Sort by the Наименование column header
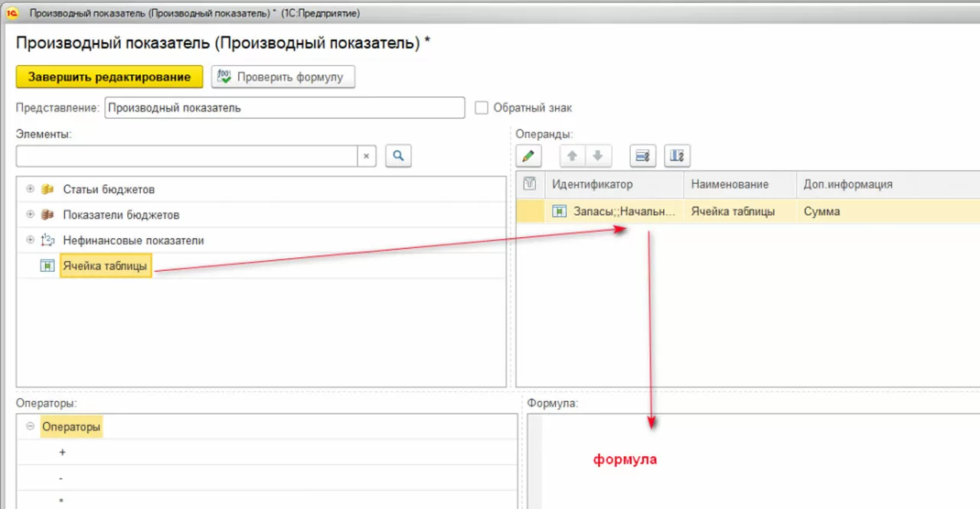Screen dimensions: 980x509 tap(740, 184)
